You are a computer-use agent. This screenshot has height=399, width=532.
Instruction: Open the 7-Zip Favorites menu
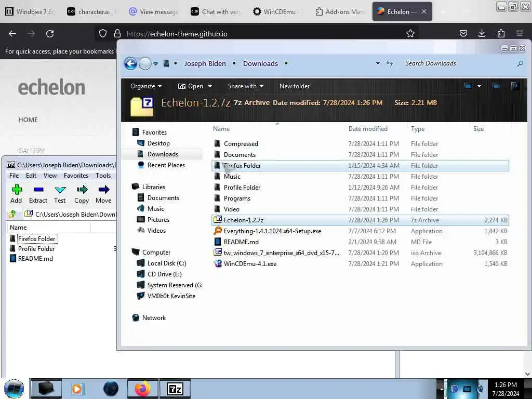point(76,176)
